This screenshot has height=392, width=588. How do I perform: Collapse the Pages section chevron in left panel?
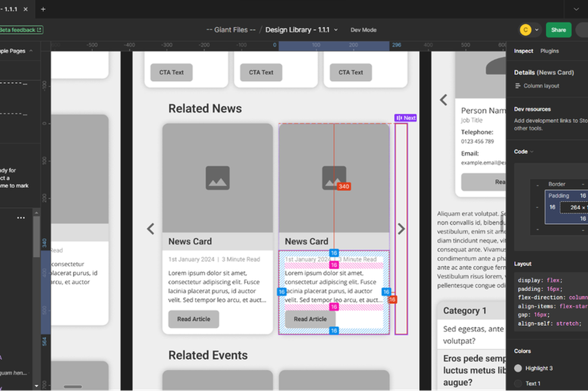point(31,51)
